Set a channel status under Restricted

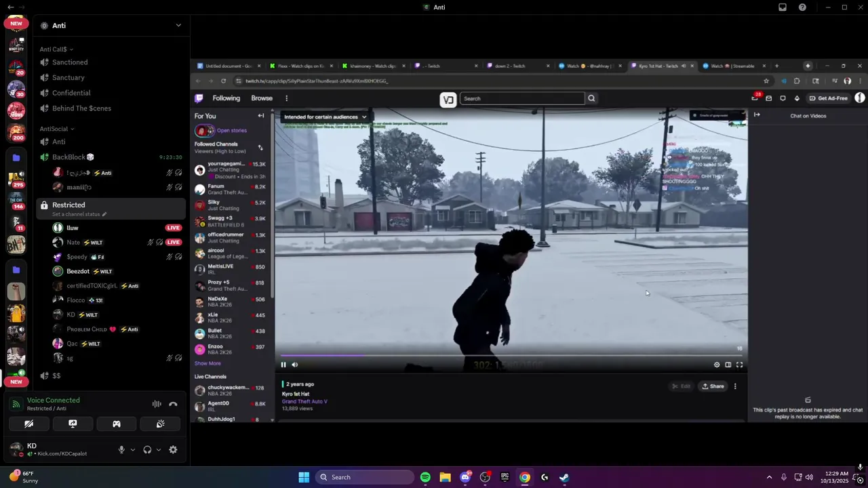coord(79,214)
